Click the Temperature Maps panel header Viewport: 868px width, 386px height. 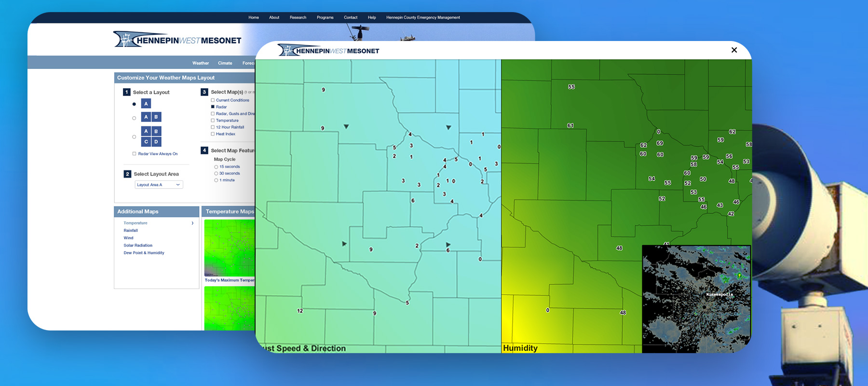229,211
